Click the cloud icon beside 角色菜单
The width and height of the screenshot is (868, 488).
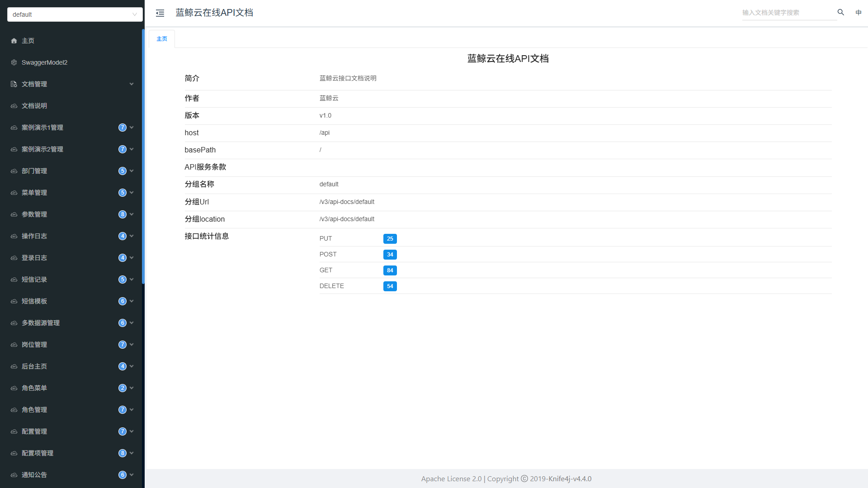[14, 388]
